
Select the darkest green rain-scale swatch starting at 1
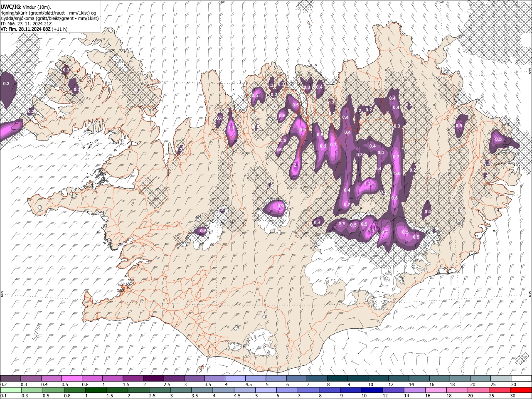coord(96,390)
